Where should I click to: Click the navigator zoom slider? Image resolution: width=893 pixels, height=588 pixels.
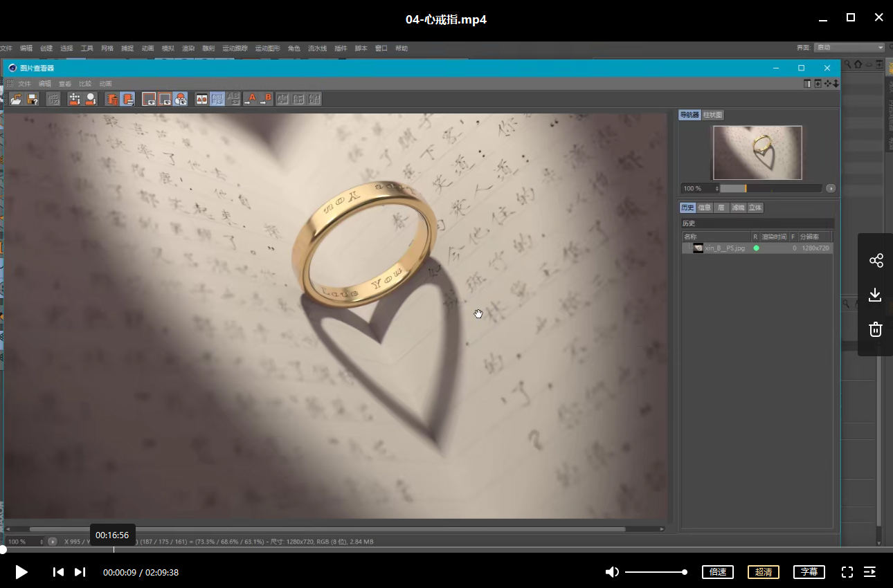tap(770, 188)
